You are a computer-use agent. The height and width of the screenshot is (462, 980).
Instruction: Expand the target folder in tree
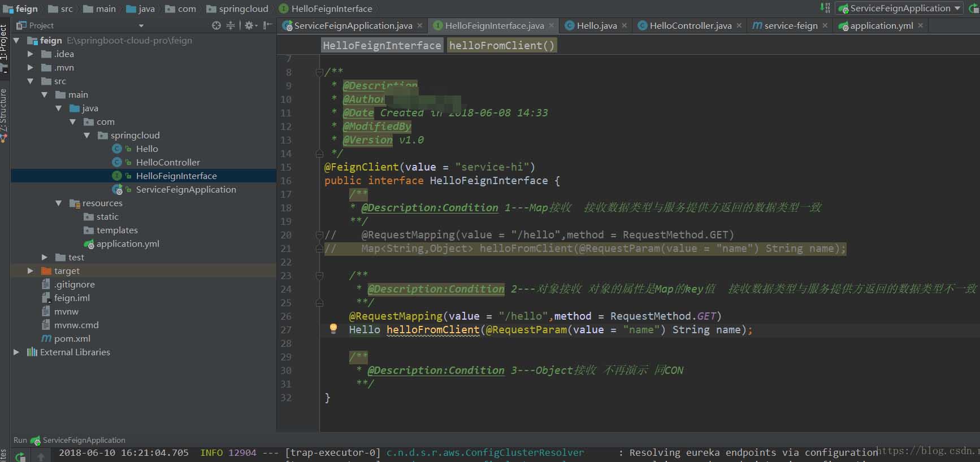tap(31, 271)
